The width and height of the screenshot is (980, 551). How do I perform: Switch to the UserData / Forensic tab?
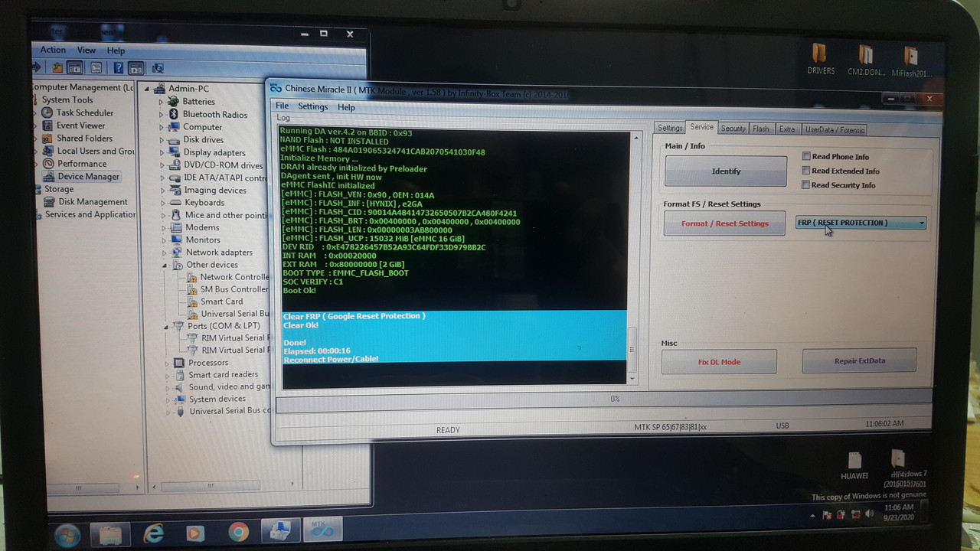[x=835, y=129]
